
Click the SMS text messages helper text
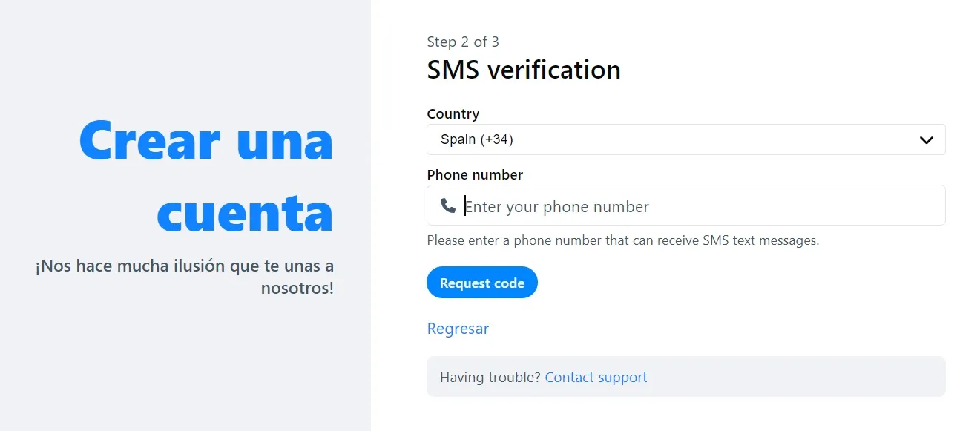point(623,240)
